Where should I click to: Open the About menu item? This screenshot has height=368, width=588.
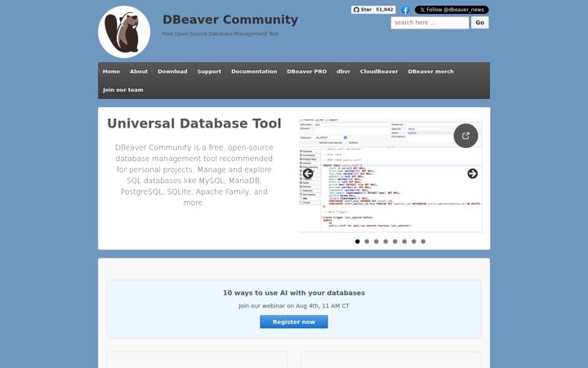click(139, 71)
